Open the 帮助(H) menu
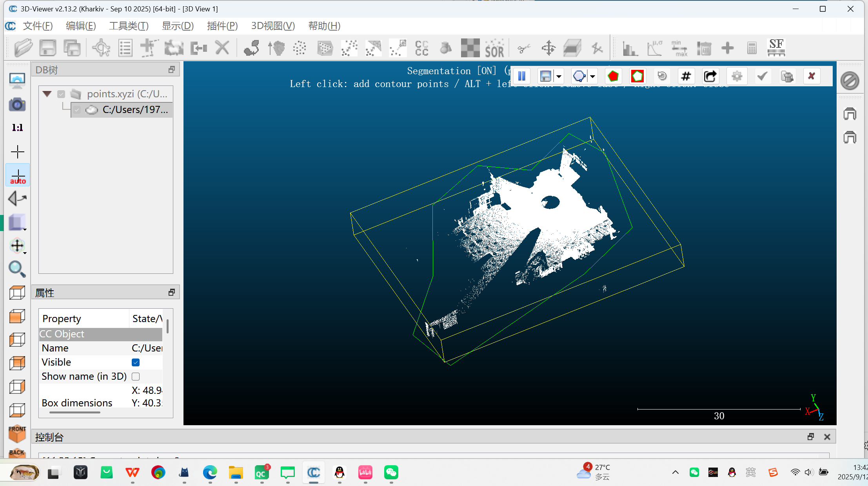 pyautogui.click(x=324, y=26)
